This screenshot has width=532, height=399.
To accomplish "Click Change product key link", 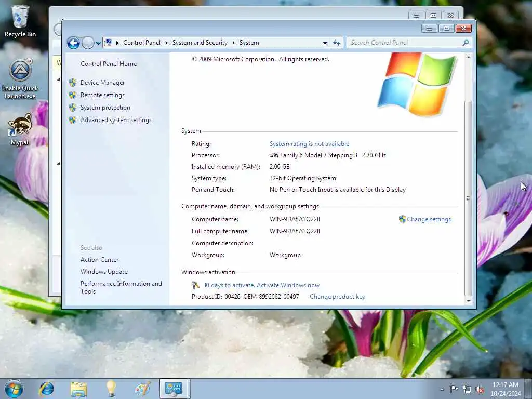I will [338, 297].
